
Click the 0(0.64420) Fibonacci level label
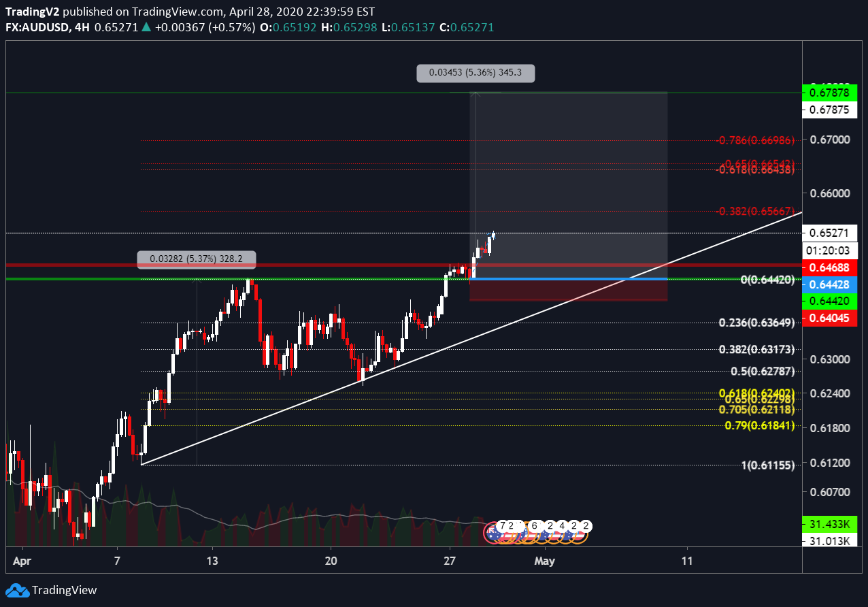(x=767, y=280)
